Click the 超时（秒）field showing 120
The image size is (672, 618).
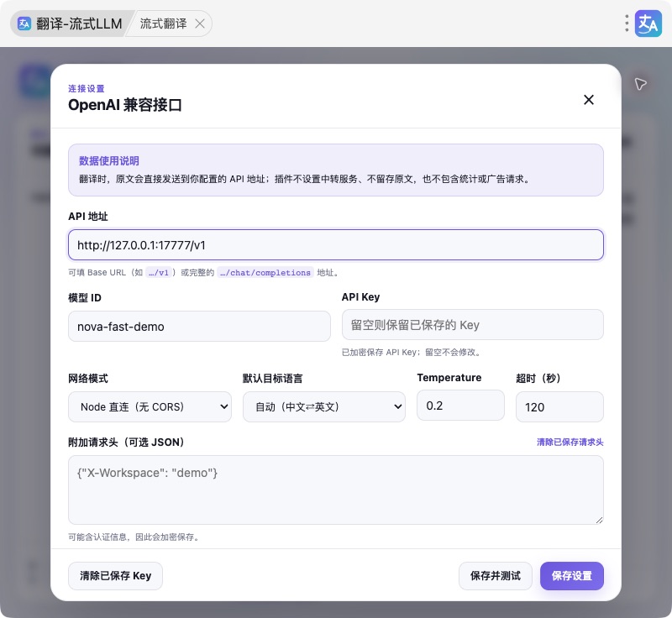[x=559, y=407]
